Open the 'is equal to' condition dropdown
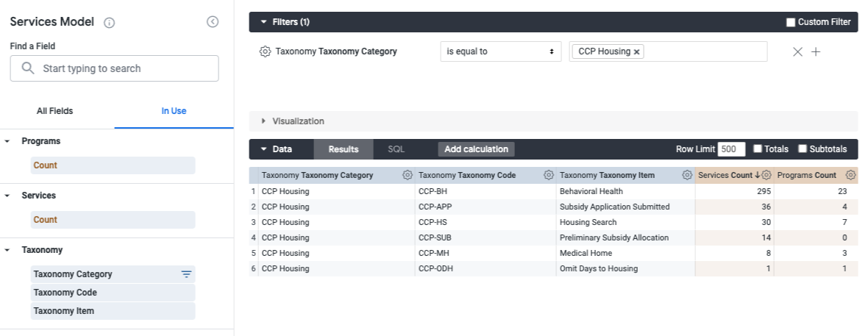868x336 pixels. pyautogui.click(x=500, y=51)
